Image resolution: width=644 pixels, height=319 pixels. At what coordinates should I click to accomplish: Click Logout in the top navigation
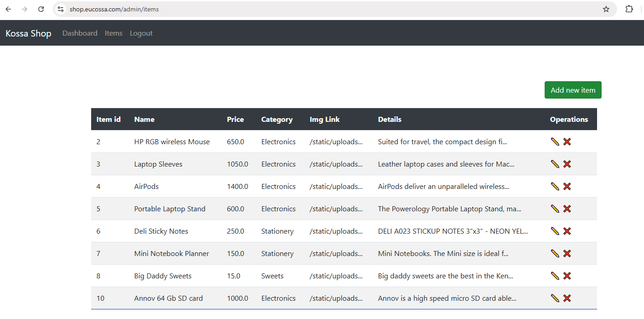tap(141, 33)
